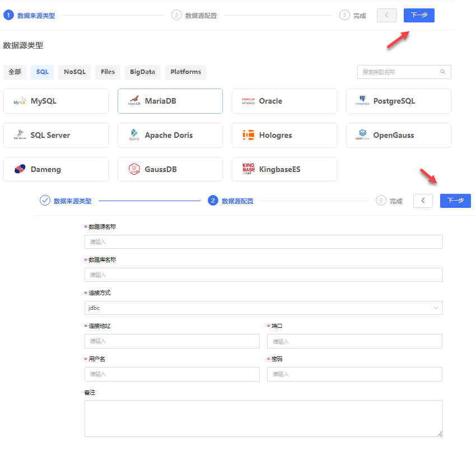Show all types with 全部 tab
Image resolution: width=476 pixels, height=451 pixels.
tap(15, 72)
